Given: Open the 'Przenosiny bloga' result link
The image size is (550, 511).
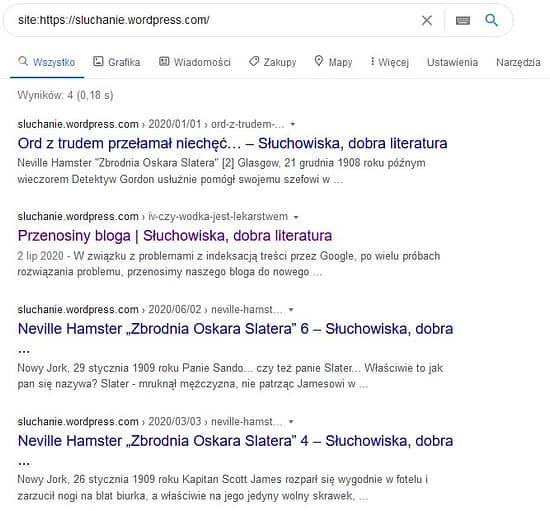Looking at the screenshot, I should tap(175, 236).
